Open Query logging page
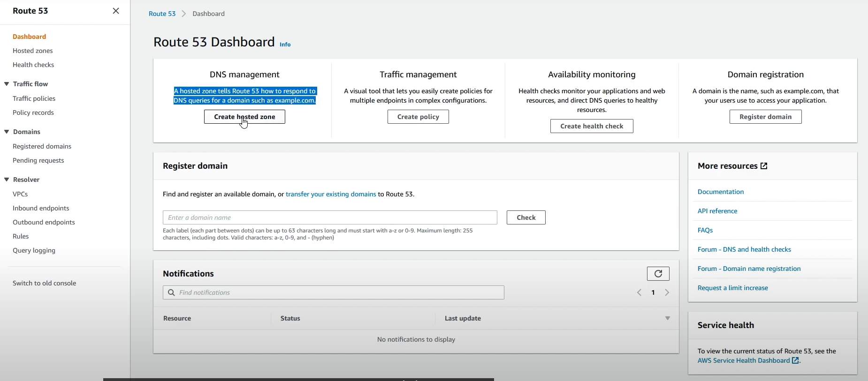 pyautogui.click(x=34, y=250)
